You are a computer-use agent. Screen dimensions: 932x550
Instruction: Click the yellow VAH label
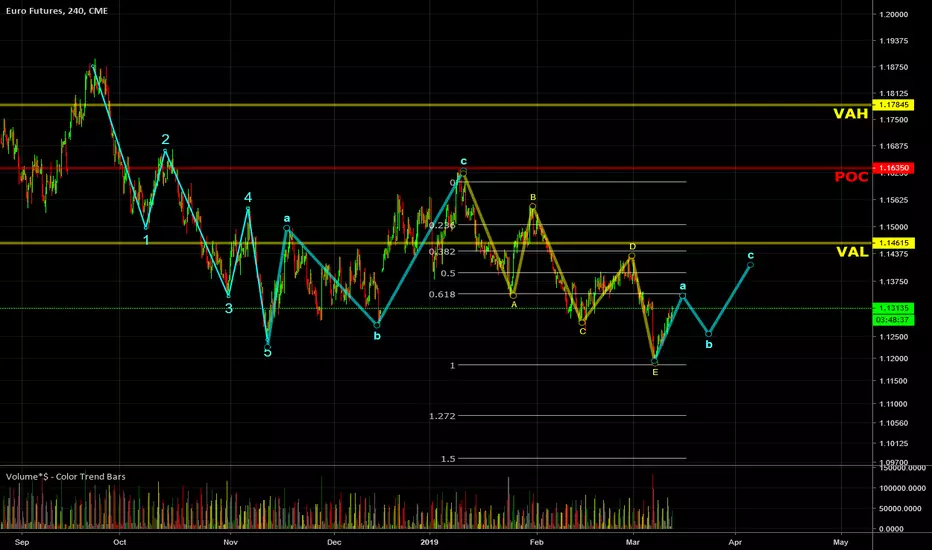pyautogui.click(x=851, y=114)
